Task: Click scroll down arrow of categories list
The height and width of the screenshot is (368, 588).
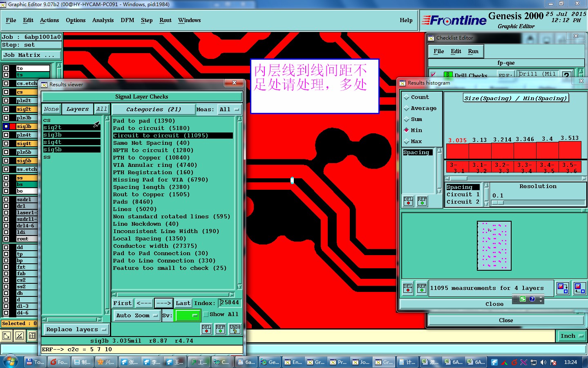Action: point(239,287)
